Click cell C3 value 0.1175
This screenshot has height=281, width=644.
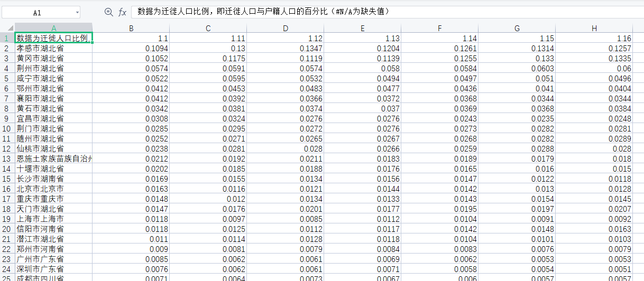point(208,58)
